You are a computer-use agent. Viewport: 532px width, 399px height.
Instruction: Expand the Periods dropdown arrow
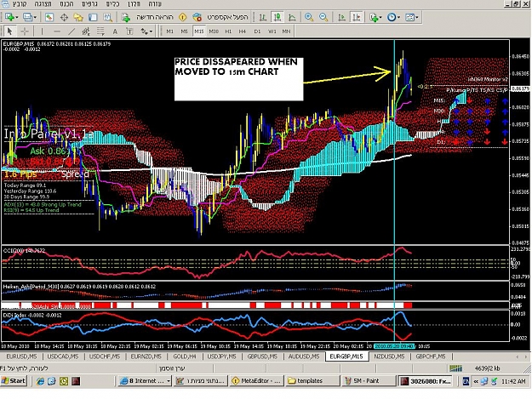pyautogui.click(x=398, y=17)
